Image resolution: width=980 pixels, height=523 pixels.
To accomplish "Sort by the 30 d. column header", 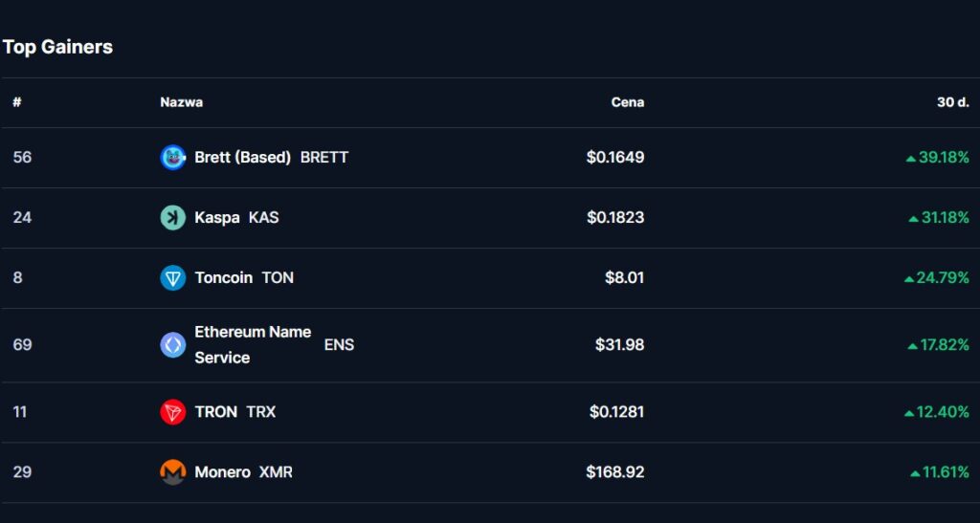I will coord(952,102).
